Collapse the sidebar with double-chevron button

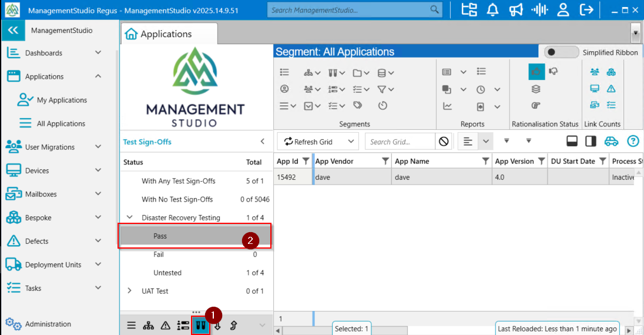point(13,31)
